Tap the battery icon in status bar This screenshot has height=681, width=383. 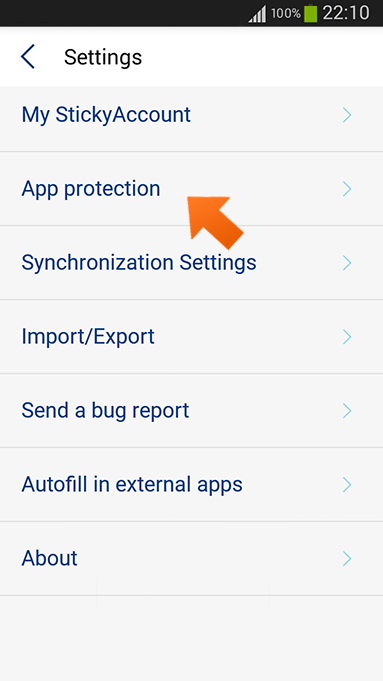coord(310,13)
